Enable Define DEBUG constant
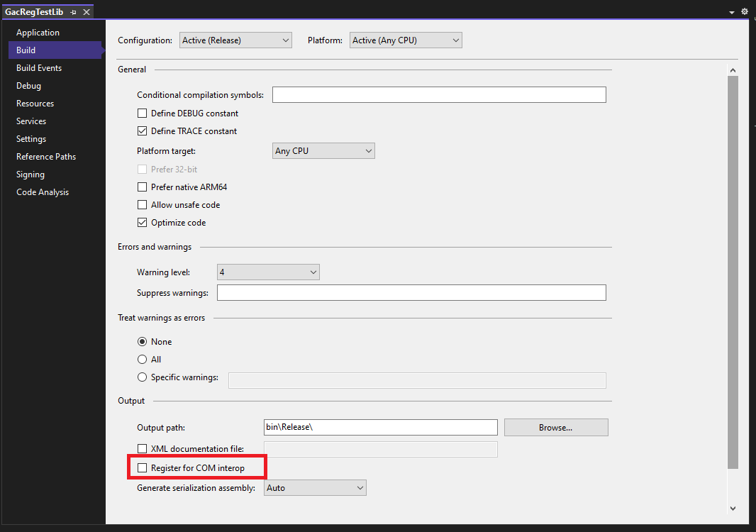This screenshot has width=756, height=532. 142,113
